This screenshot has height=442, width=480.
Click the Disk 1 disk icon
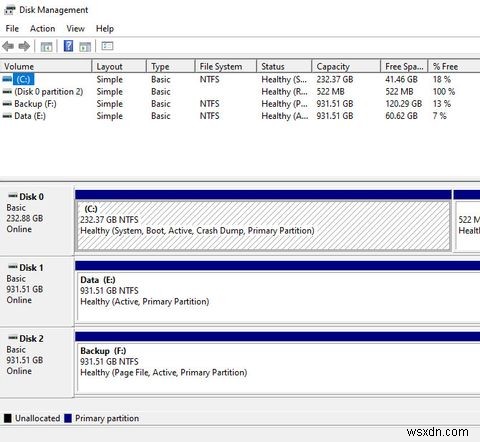point(13,266)
